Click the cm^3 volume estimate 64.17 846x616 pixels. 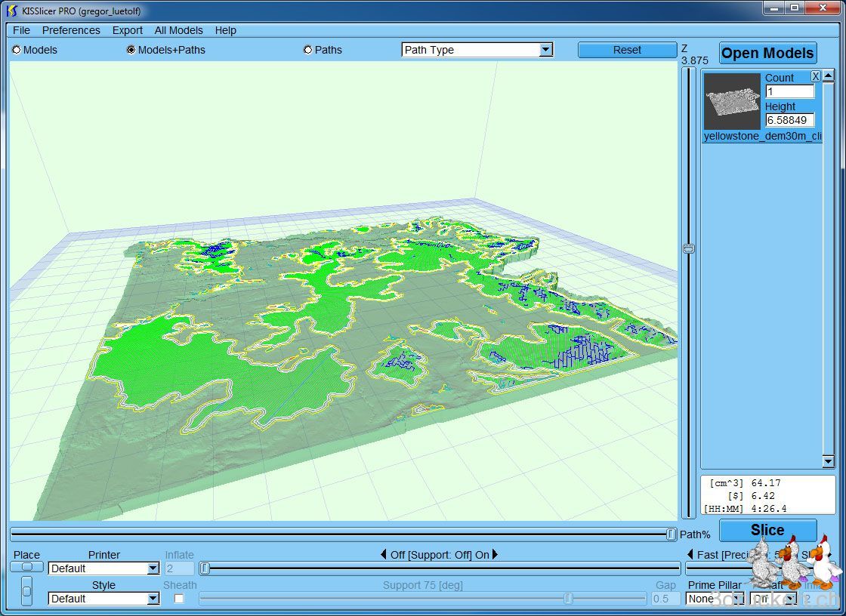766,483
